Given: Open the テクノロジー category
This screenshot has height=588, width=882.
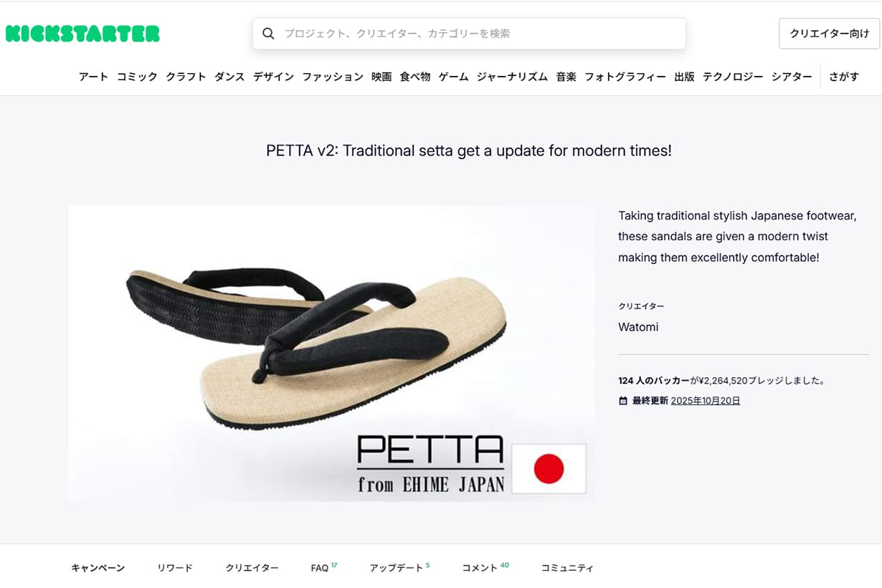Looking at the screenshot, I should (733, 77).
